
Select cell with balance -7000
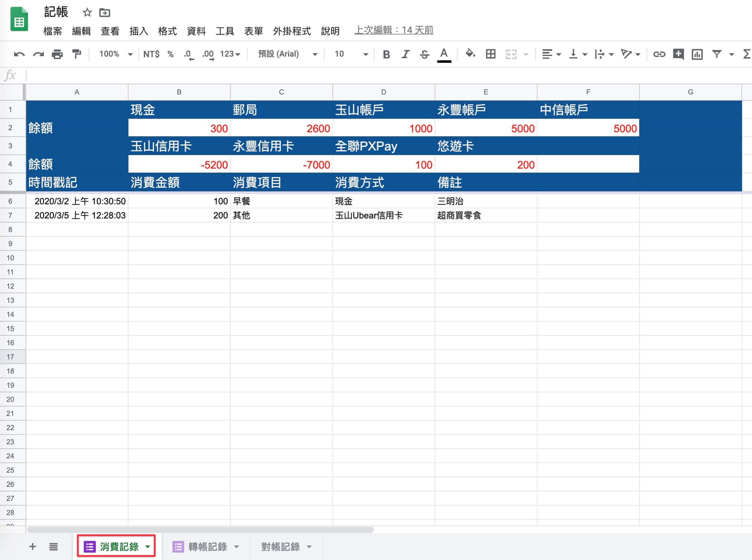pyautogui.click(x=281, y=164)
